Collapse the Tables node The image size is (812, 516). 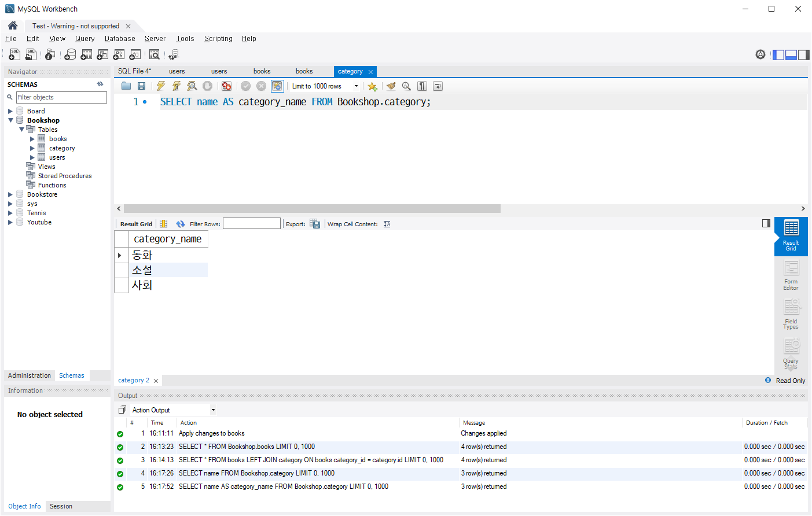click(x=21, y=130)
